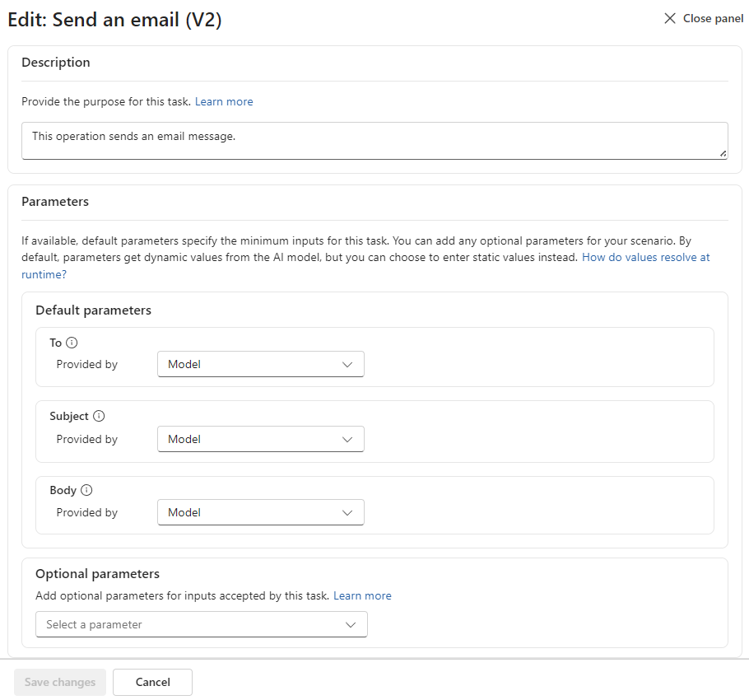Click the Save changes button

pyautogui.click(x=60, y=682)
